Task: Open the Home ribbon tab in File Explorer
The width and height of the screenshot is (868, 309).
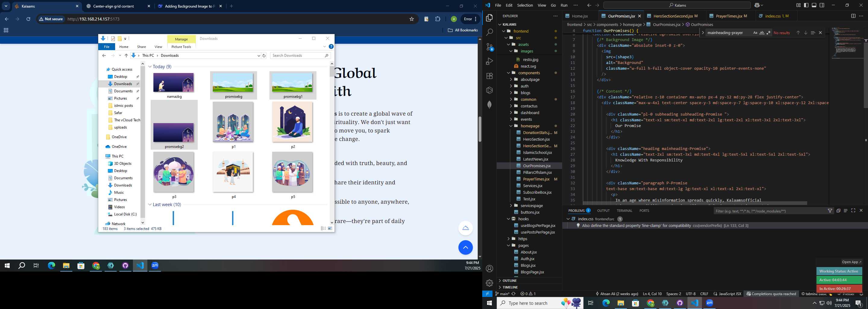Action: coord(124,47)
